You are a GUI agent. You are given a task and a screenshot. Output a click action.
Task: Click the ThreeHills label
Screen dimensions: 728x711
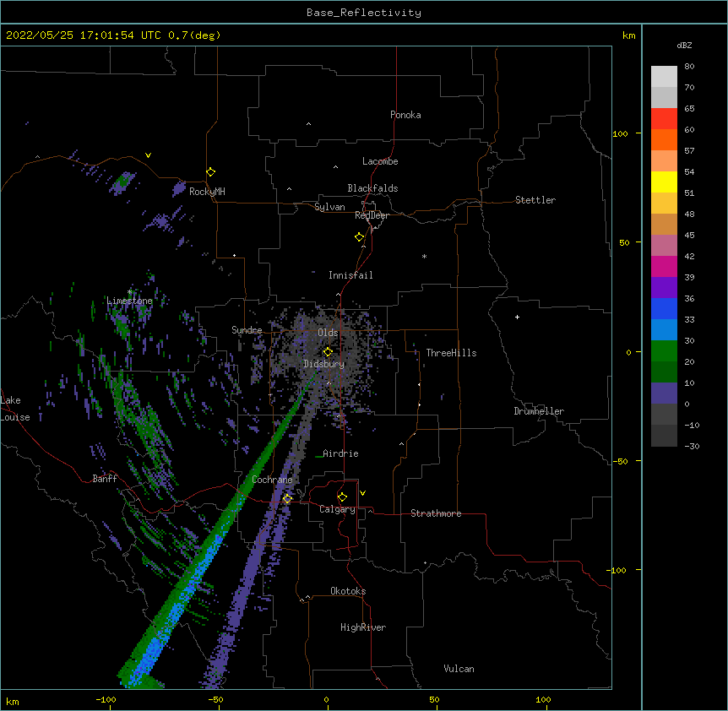(x=451, y=353)
